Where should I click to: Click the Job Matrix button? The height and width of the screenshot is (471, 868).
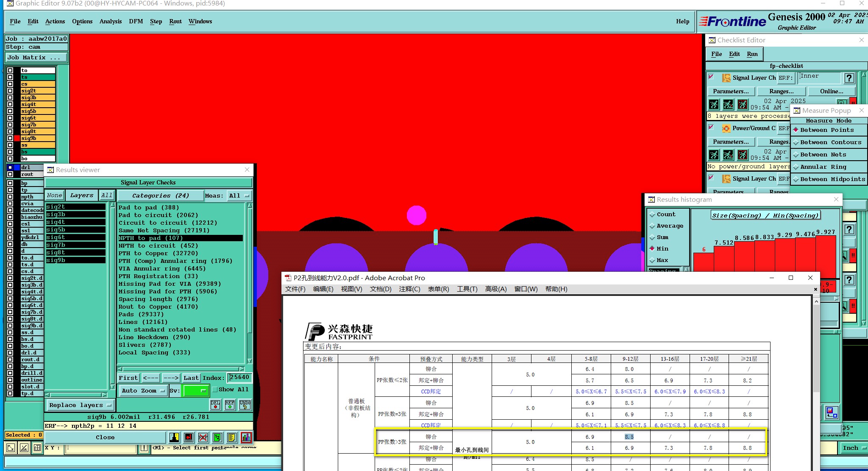click(x=36, y=58)
